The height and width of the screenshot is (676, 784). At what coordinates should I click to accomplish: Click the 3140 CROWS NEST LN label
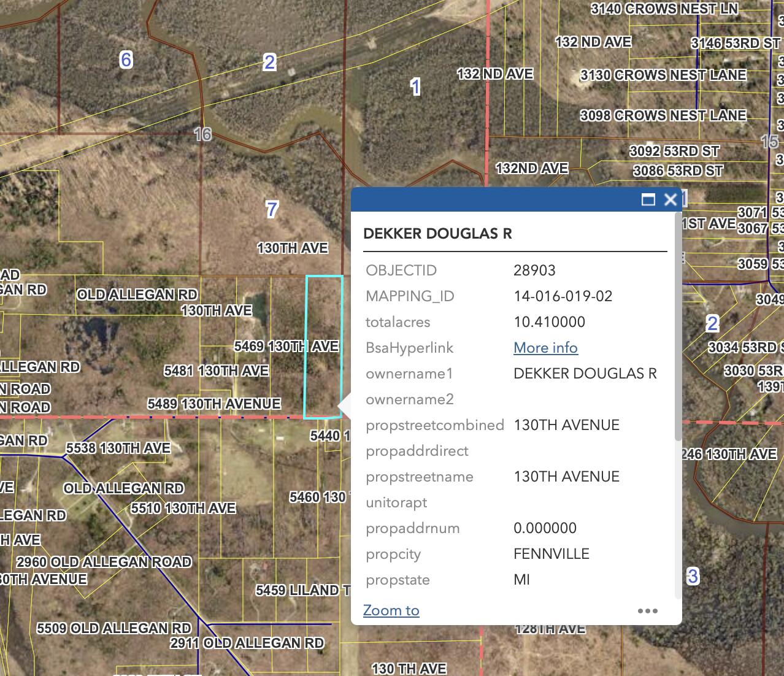click(x=664, y=9)
